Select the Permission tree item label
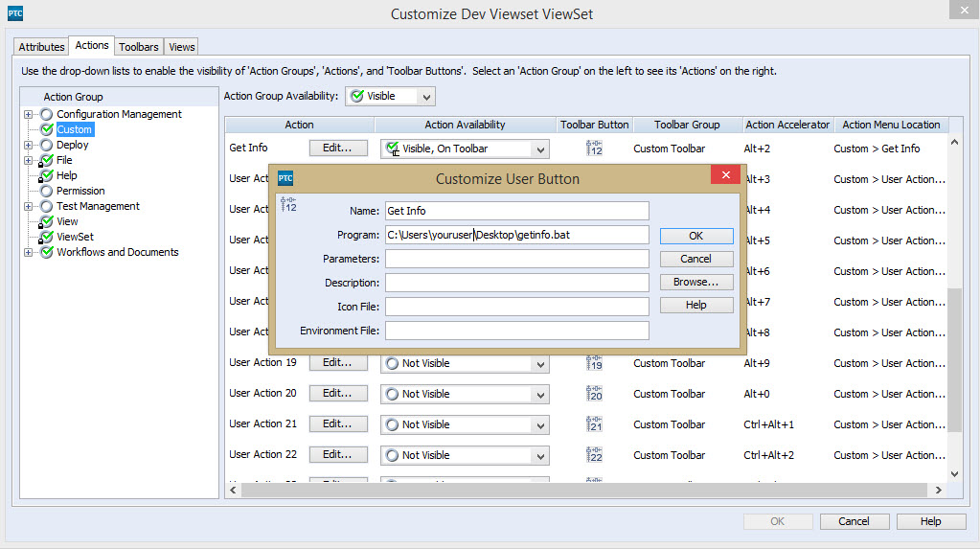This screenshot has width=980, height=549. tap(80, 191)
